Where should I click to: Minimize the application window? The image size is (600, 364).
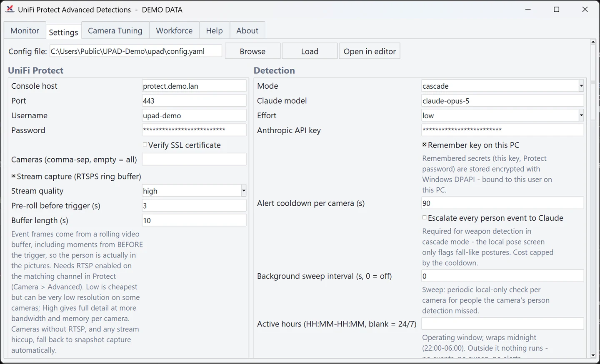tap(528, 9)
